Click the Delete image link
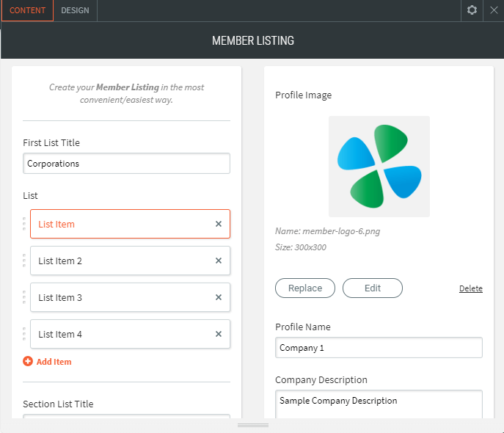The image size is (504, 433). tap(470, 288)
